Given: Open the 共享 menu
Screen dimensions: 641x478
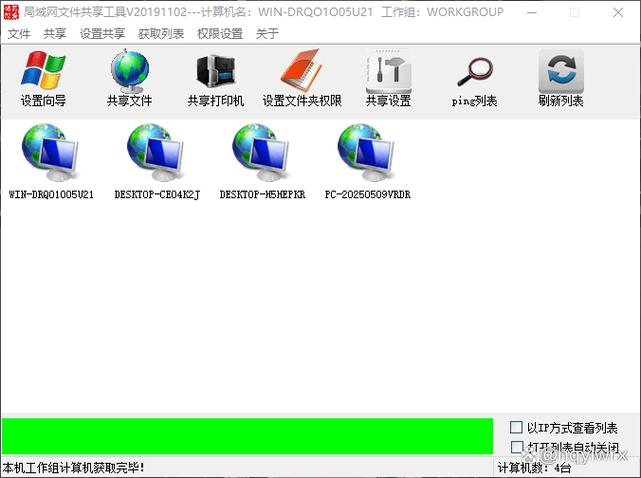Looking at the screenshot, I should [55, 33].
